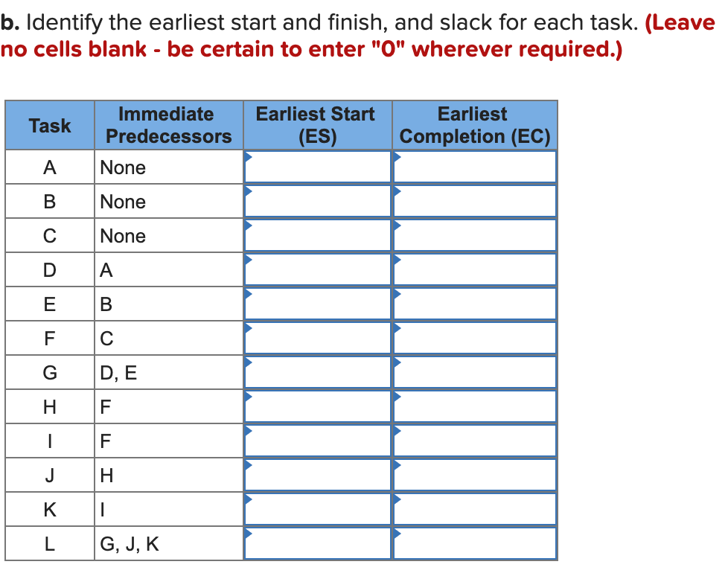Click the Earliest Start field for Task A
Viewport: 728px width, 576px height.
(316, 167)
